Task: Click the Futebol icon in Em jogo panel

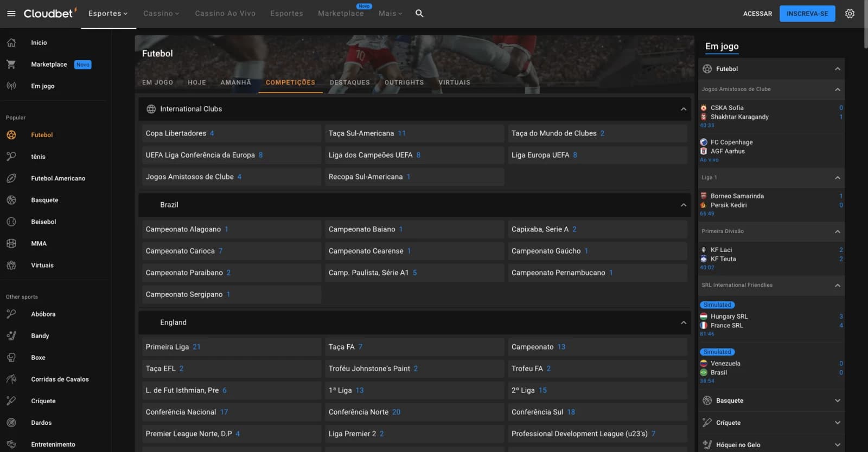Action: [x=707, y=69]
